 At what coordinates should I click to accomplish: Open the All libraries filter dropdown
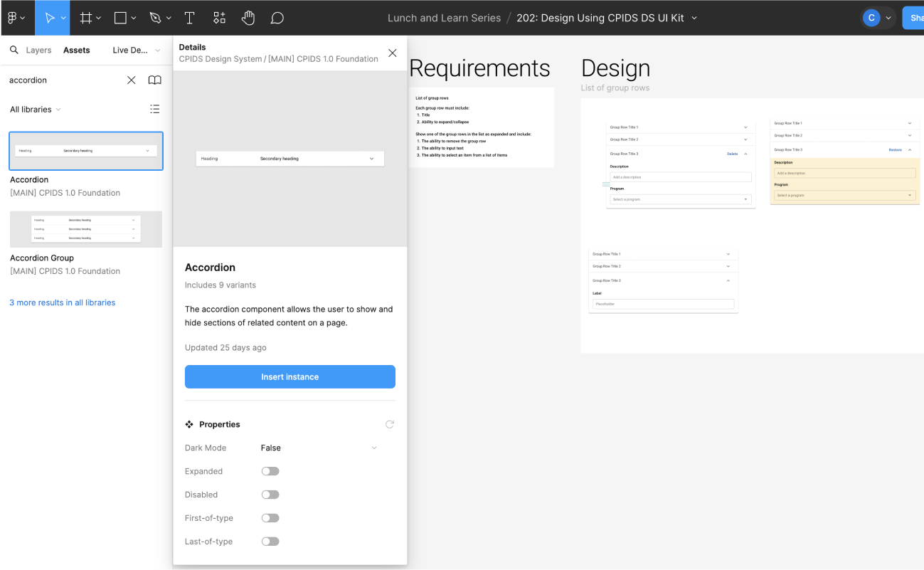35,109
